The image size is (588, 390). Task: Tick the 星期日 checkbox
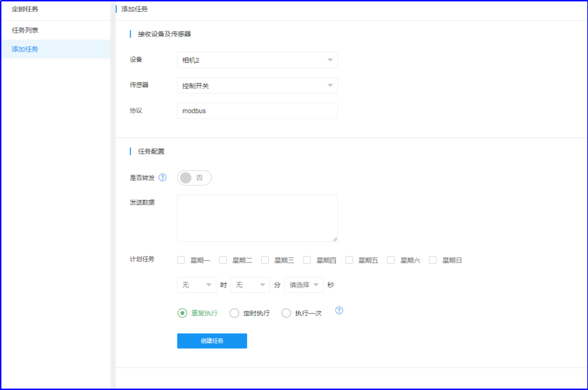coord(433,260)
